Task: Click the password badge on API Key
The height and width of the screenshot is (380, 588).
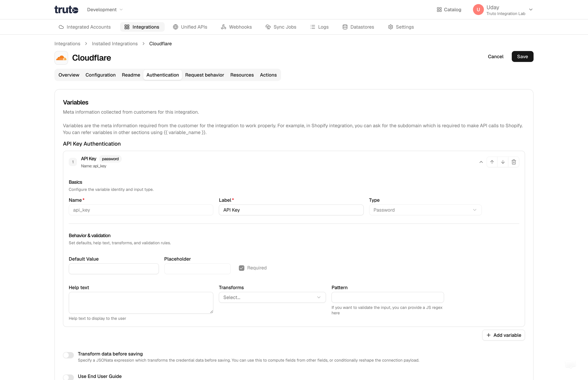Action: point(110,159)
